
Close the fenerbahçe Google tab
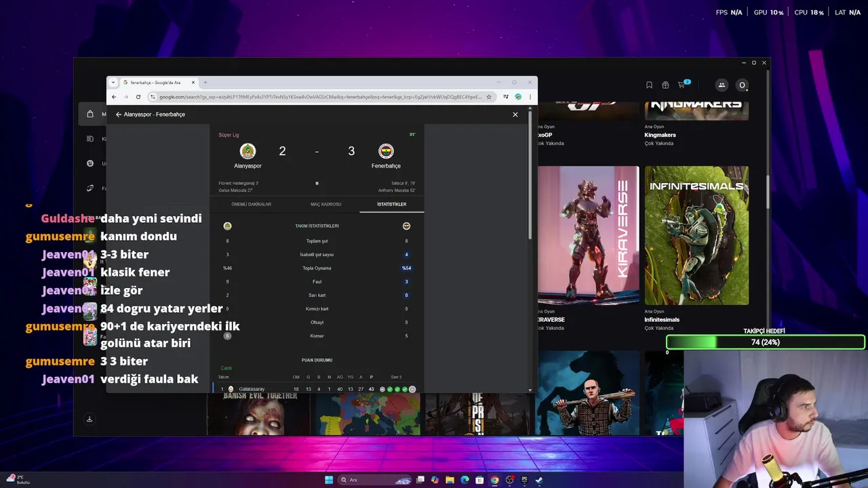pos(193,83)
